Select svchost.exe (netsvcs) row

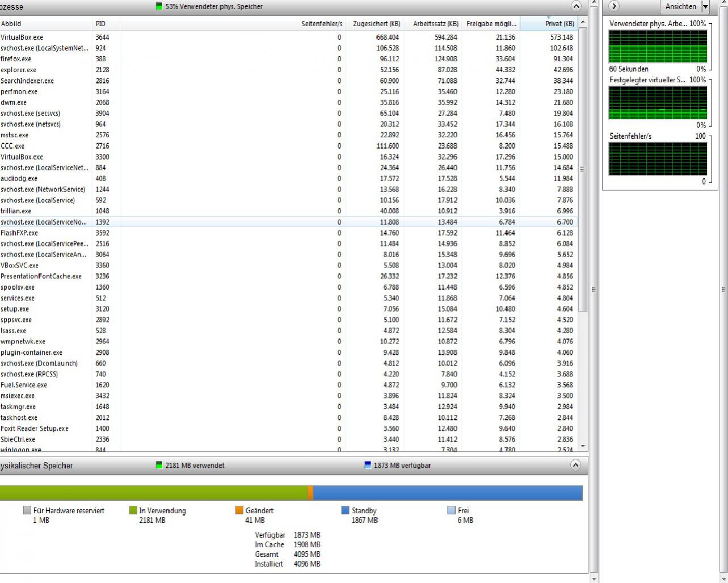[x=289, y=124]
